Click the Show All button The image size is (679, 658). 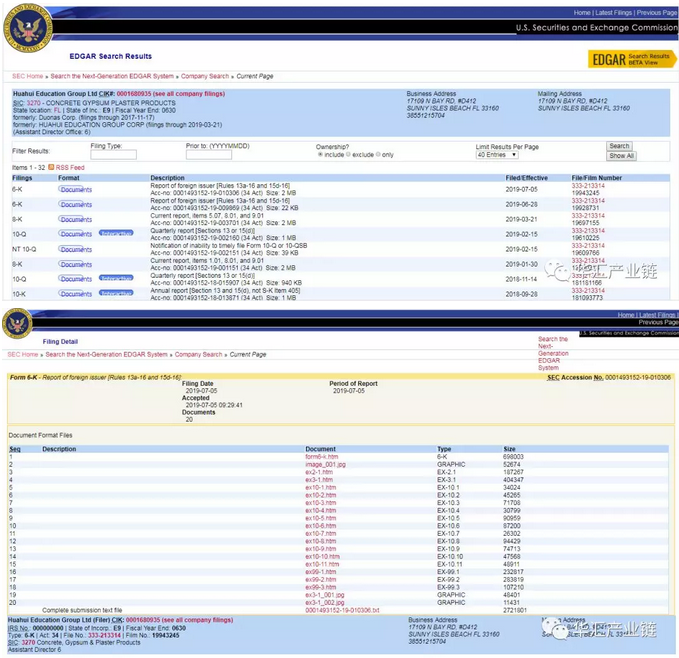click(x=621, y=156)
